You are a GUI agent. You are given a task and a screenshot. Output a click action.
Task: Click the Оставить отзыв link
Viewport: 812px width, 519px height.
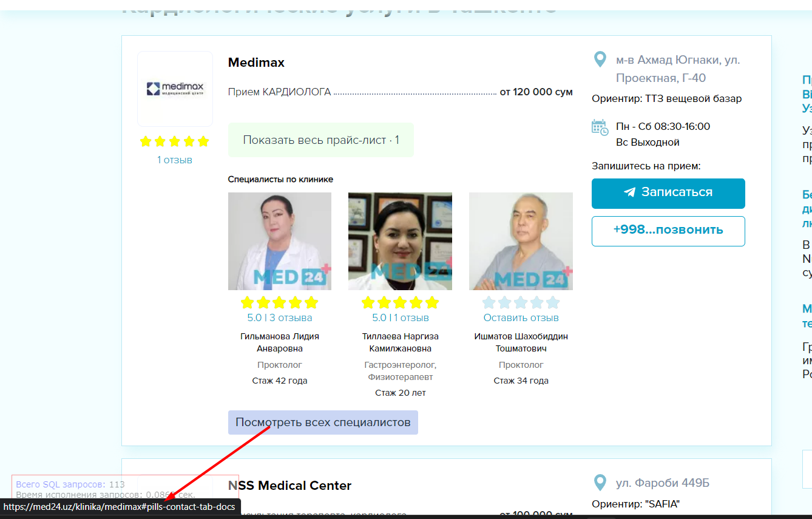(521, 317)
